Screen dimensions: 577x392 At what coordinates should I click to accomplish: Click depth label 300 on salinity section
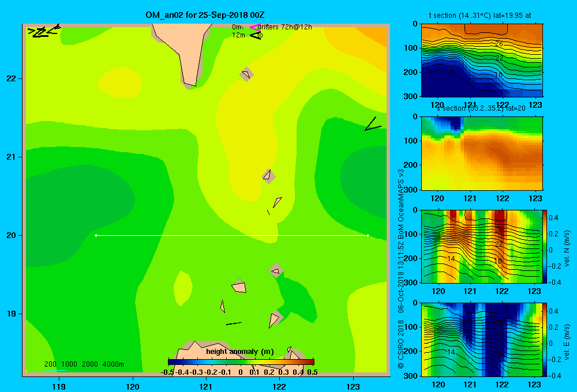pyautogui.click(x=411, y=190)
